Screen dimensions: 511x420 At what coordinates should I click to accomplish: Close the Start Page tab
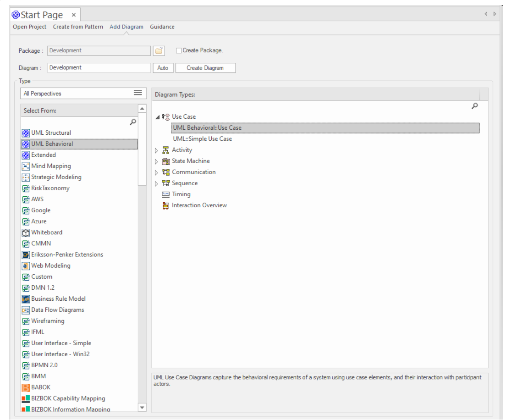74,15
